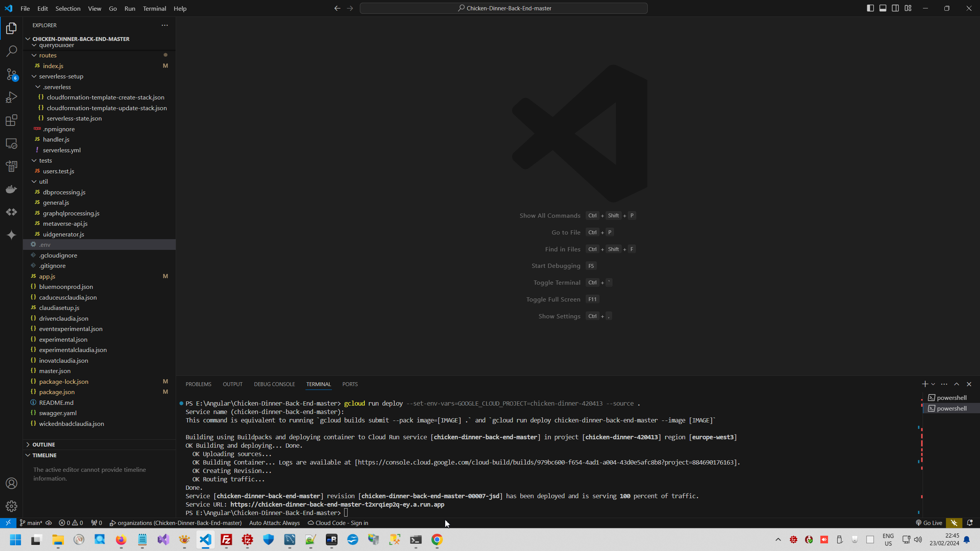
Task: Open the Docker view icon
Action: [11, 189]
